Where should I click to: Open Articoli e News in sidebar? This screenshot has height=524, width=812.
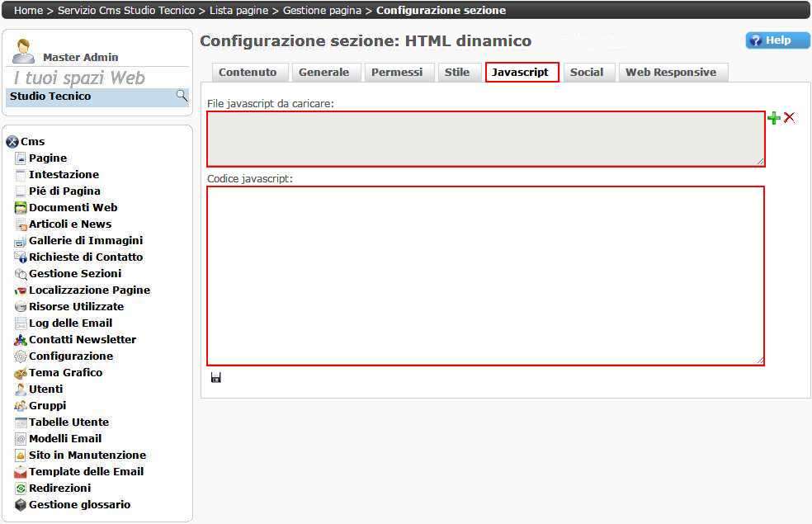70,224
